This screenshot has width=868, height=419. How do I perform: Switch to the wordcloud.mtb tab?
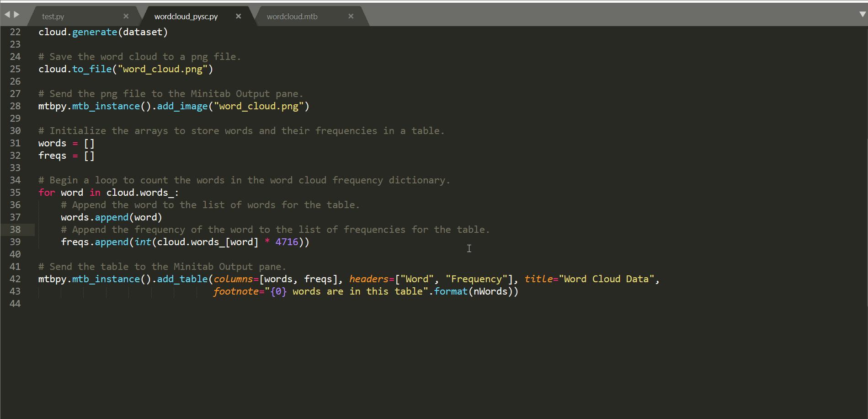(292, 16)
